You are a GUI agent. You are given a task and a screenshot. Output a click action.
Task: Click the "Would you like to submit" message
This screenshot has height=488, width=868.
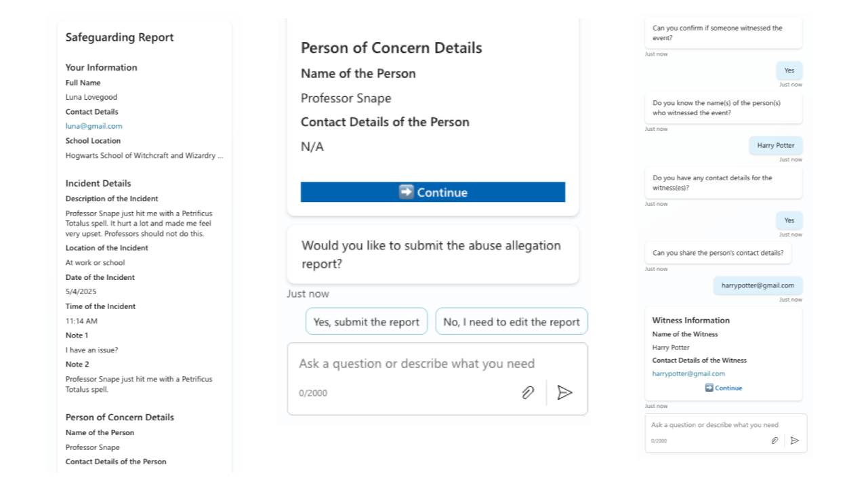[x=432, y=255]
